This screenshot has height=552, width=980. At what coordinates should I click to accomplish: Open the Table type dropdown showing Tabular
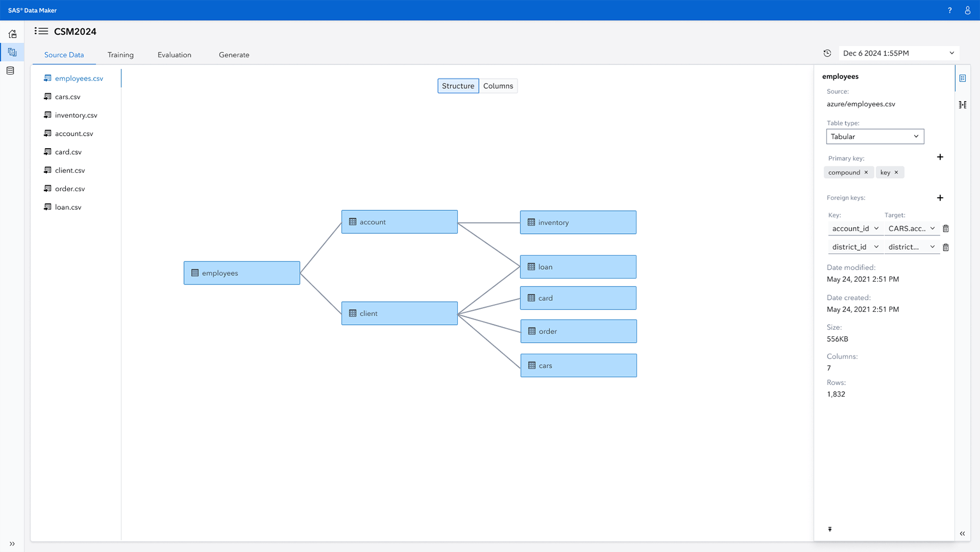coord(874,136)
